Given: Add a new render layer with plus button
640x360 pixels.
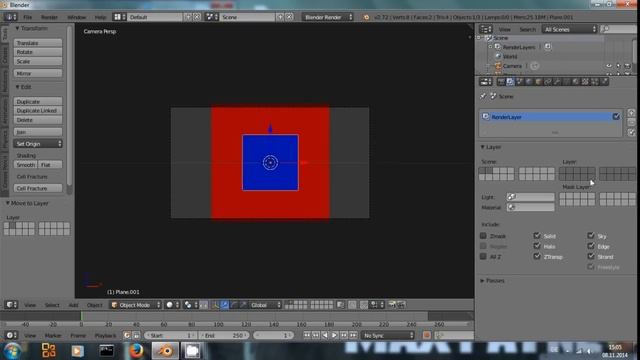Looking at the screenshot, I should tap(631, 113).
